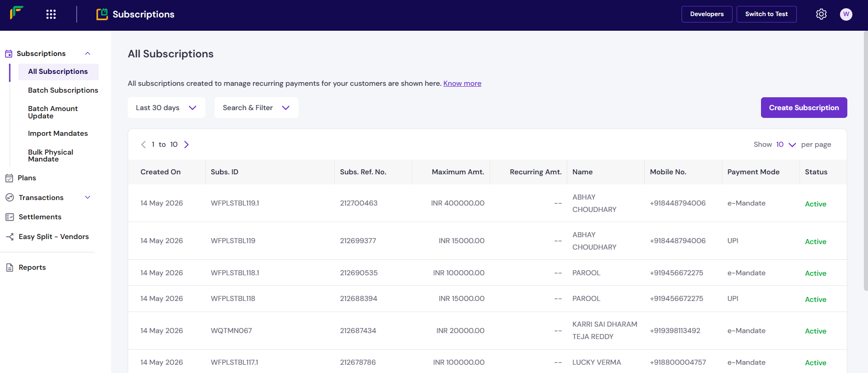Open subscription WFPLSTBL119.1
The width and height of the screenshot is (868, 373).
coord(235,203)
